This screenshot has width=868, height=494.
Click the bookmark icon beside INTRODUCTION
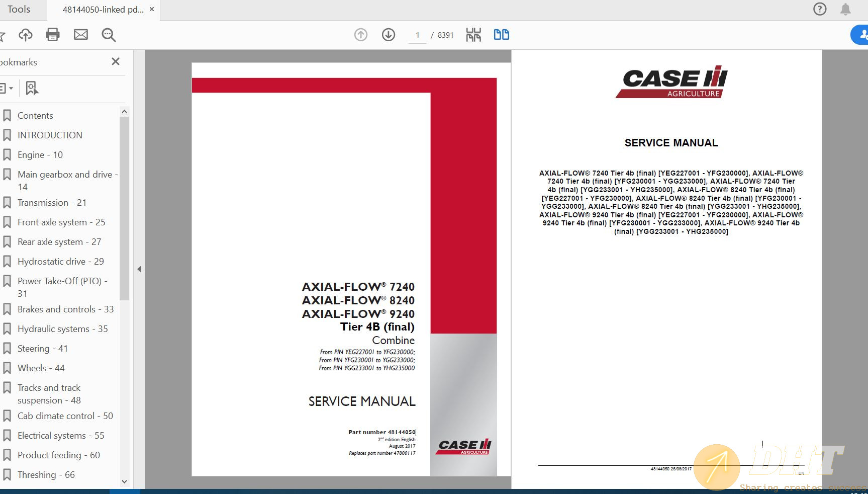(x=7, y=135)
